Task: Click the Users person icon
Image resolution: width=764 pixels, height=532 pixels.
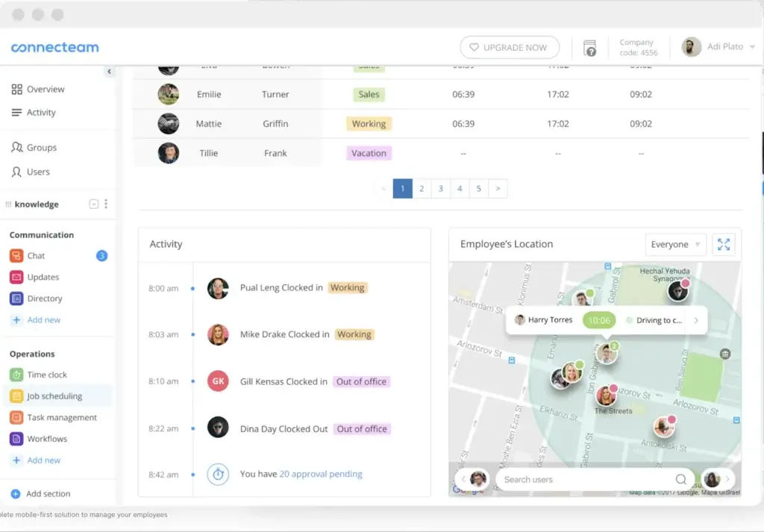Action: tap(16, 172)
